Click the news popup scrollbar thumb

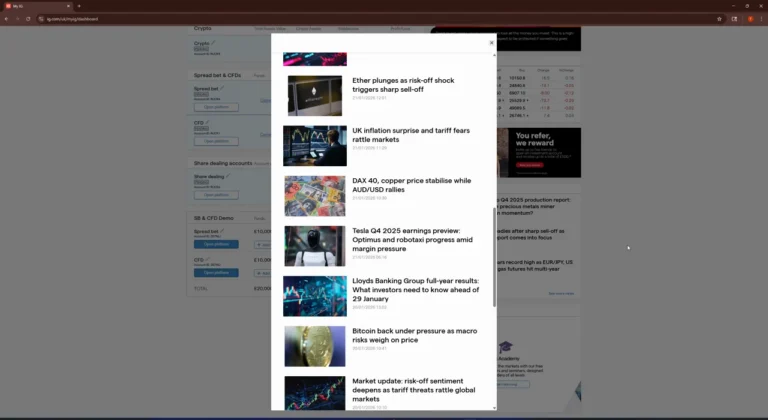[494, 257]
